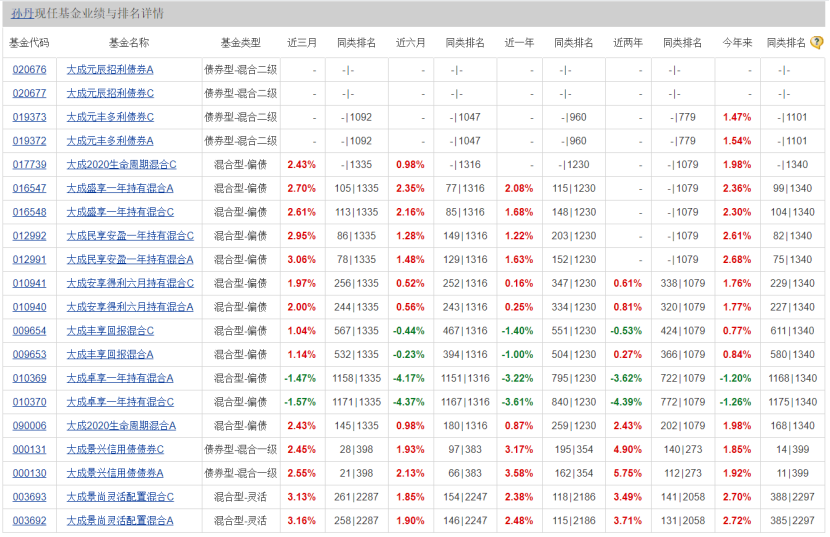Open 大成2020生命周期混合C fund page
The height and width of the screenshot is (537, 830).
click(122, 165)
